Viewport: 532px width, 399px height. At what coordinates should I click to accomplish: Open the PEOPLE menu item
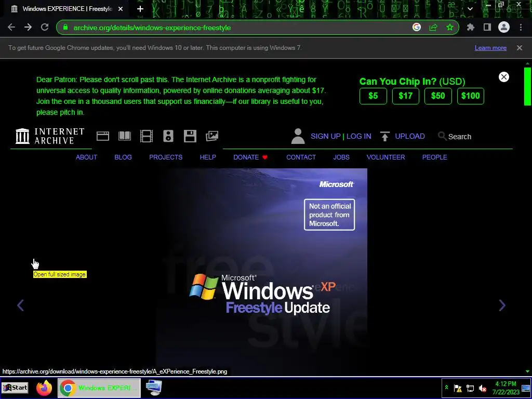click(x=435, y=157)
